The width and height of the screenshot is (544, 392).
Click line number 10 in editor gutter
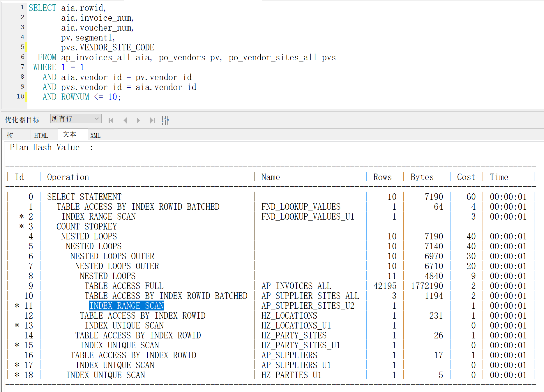click(x=20, y=96)
